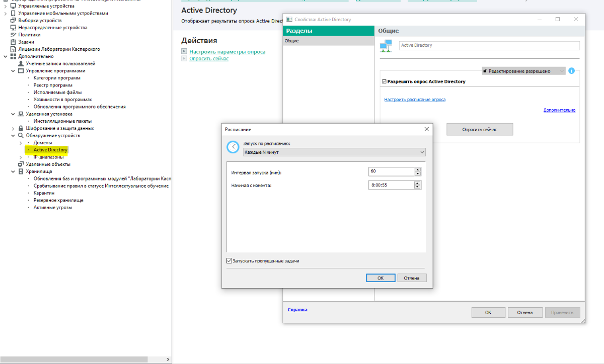Click the blue info icon in properties window
Viewport: 604px width, 364px height.
(x=571, y=71)
